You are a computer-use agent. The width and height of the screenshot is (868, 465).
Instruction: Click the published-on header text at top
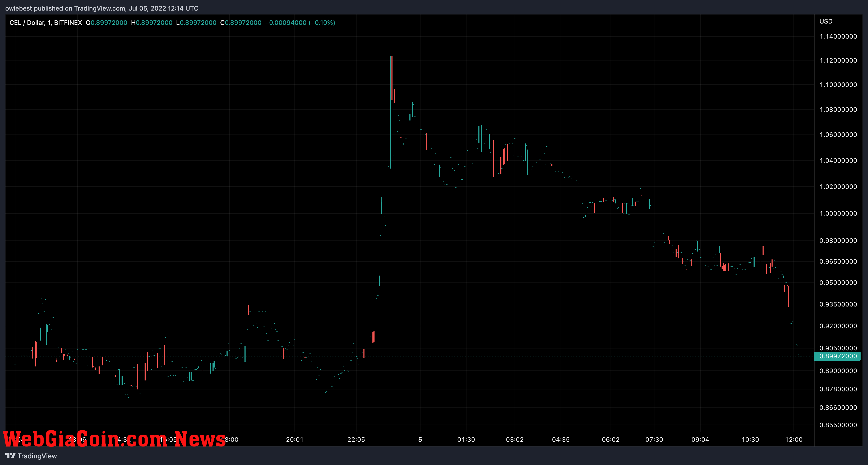coord(102,8)
